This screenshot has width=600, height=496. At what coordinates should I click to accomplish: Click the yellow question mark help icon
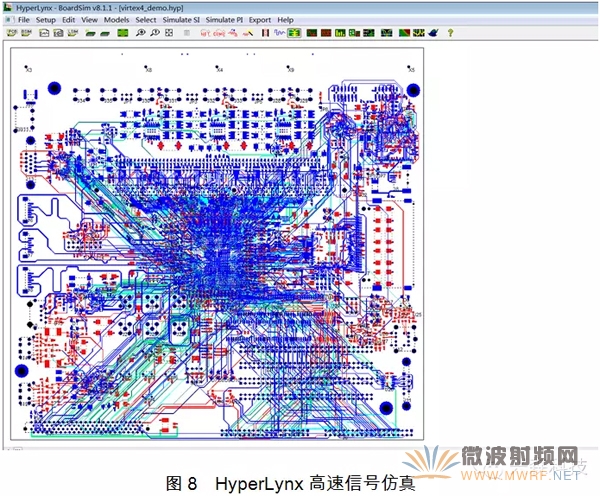coord(450,33)
